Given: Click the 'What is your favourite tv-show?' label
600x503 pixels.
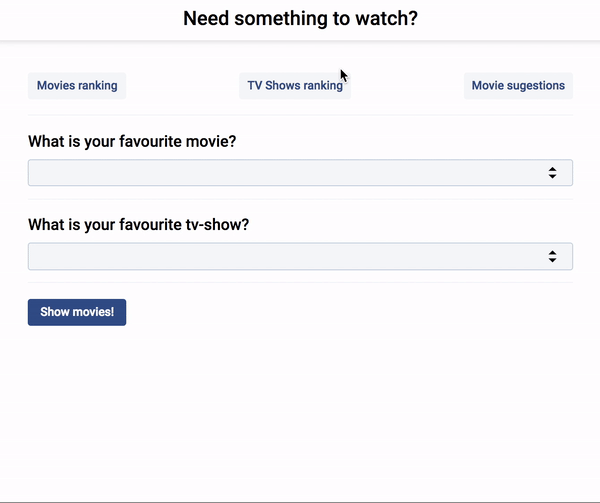Looking at the screenshot, I should pyautogui.click(x=139, y=225).
